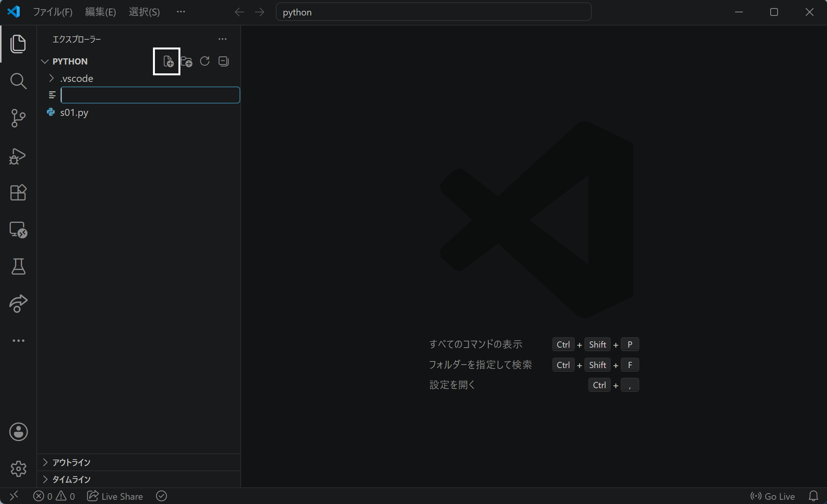Viewport: 827px width, 504px height.
Task: Refresh the Explorer file list
Action: point(205,61)
